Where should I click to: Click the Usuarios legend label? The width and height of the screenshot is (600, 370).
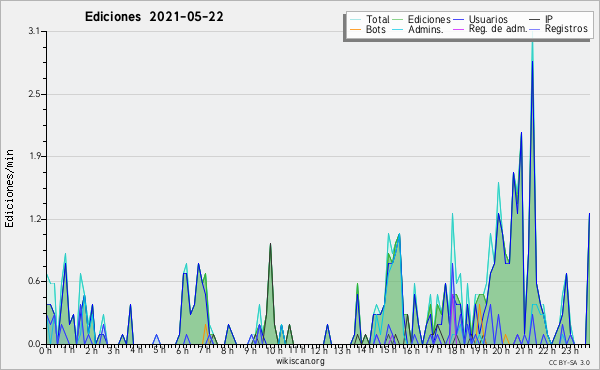(488, 19)
